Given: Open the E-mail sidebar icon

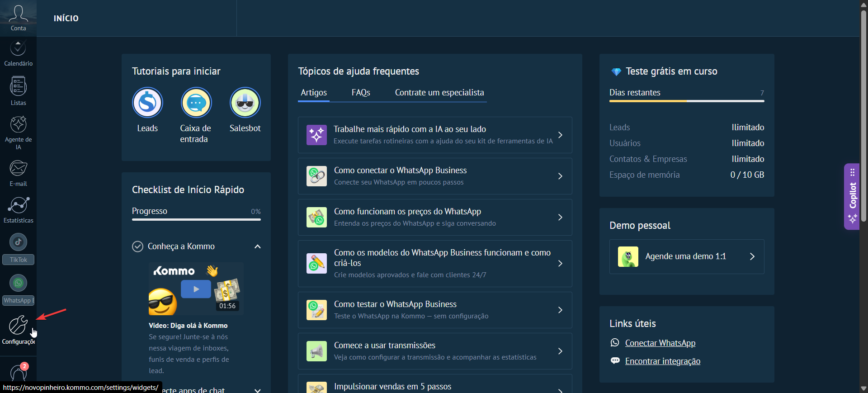Looking at the screenshot, I should (18, 169).
